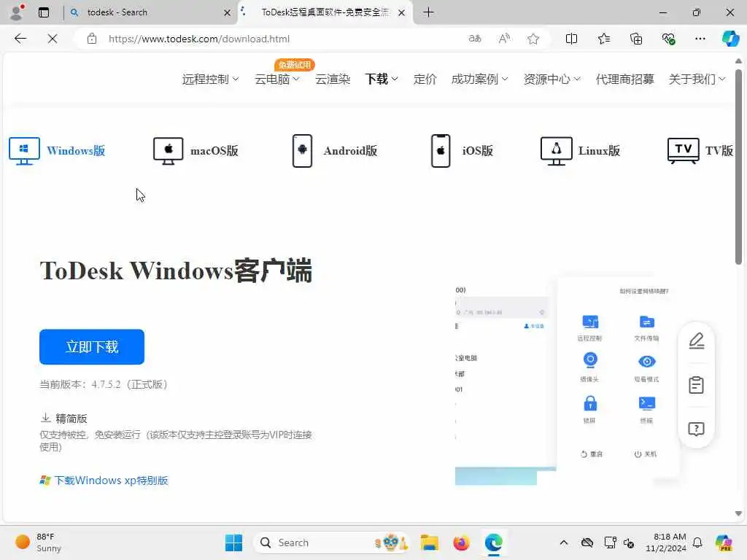Add this page to favorites with the star icon
Screen dimensions: 747x560
point(533,39)
